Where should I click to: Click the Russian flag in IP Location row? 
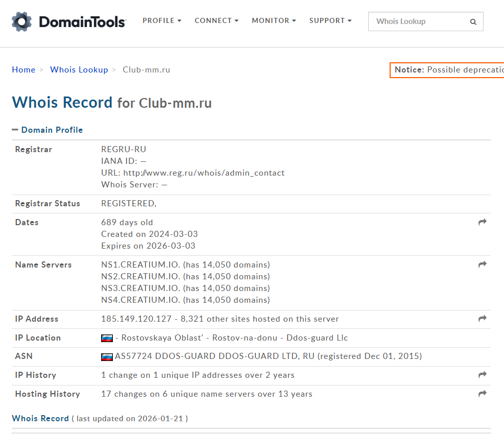(x=107, y=338)
